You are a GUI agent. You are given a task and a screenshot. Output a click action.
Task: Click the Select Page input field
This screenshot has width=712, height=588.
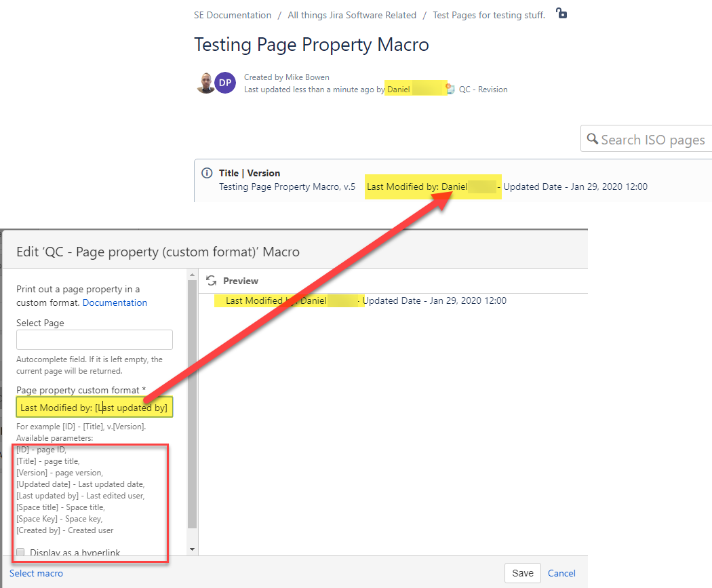tap(94, 340)
